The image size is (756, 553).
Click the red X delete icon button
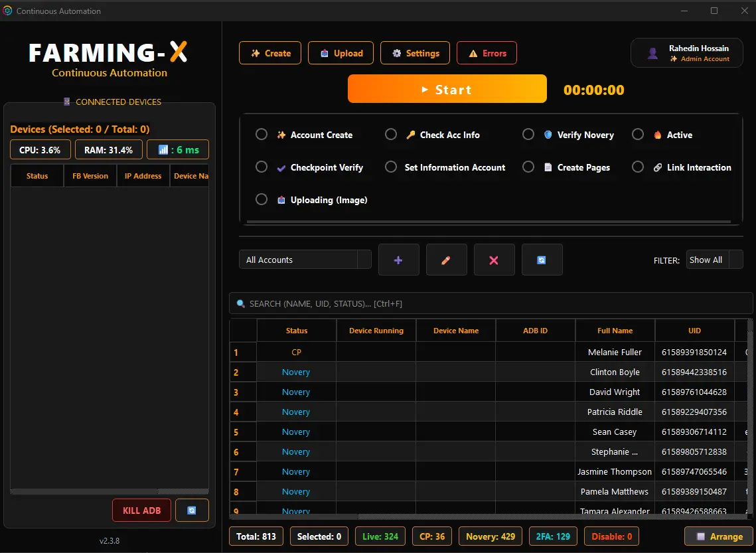point(494,260)
